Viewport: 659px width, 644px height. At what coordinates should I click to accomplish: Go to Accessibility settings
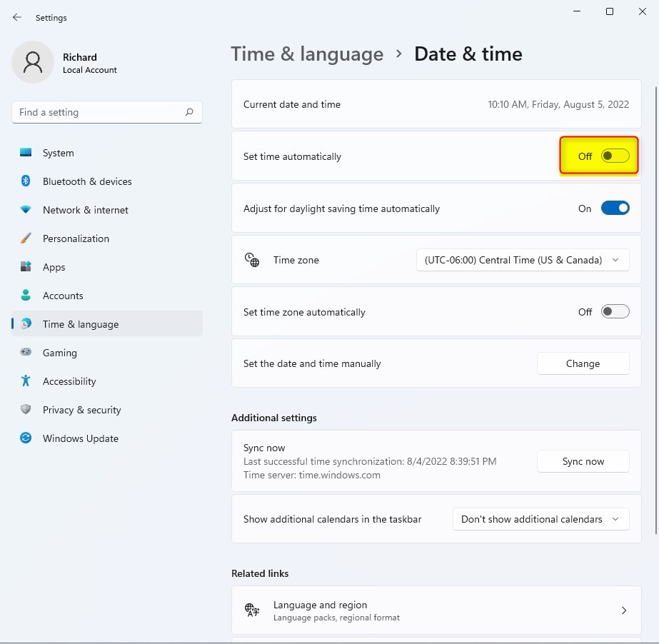107,381
